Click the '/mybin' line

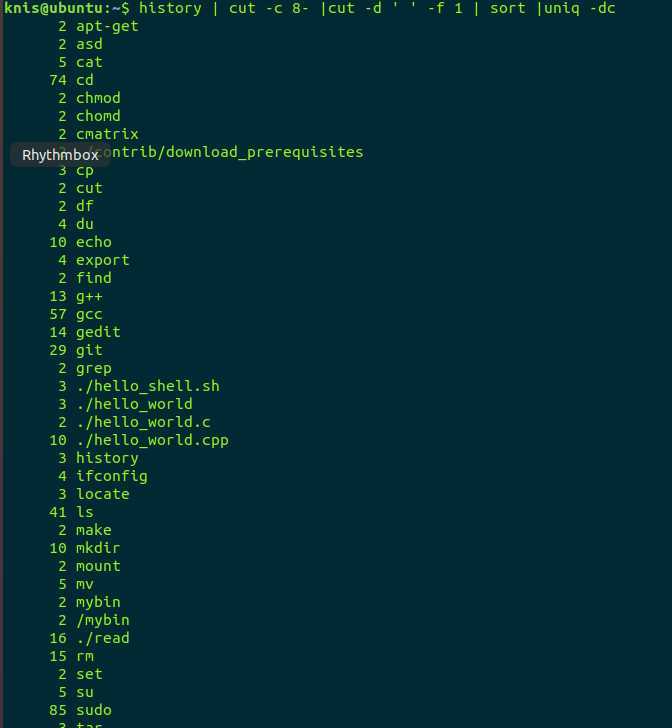94,621
